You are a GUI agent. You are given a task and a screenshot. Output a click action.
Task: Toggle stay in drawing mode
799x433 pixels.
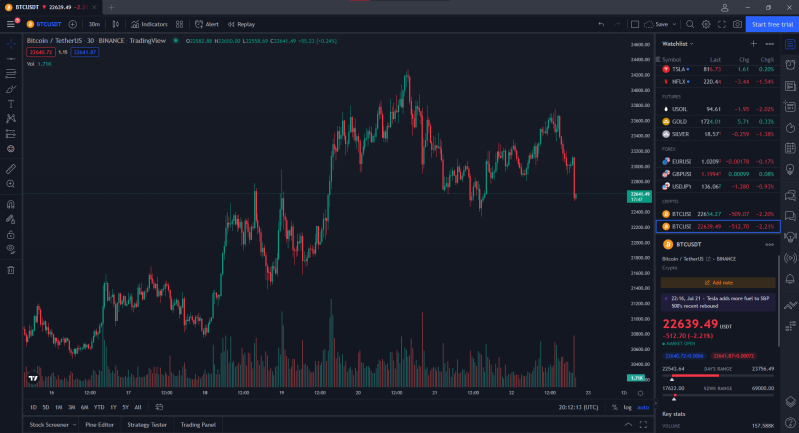click(11, 220)
